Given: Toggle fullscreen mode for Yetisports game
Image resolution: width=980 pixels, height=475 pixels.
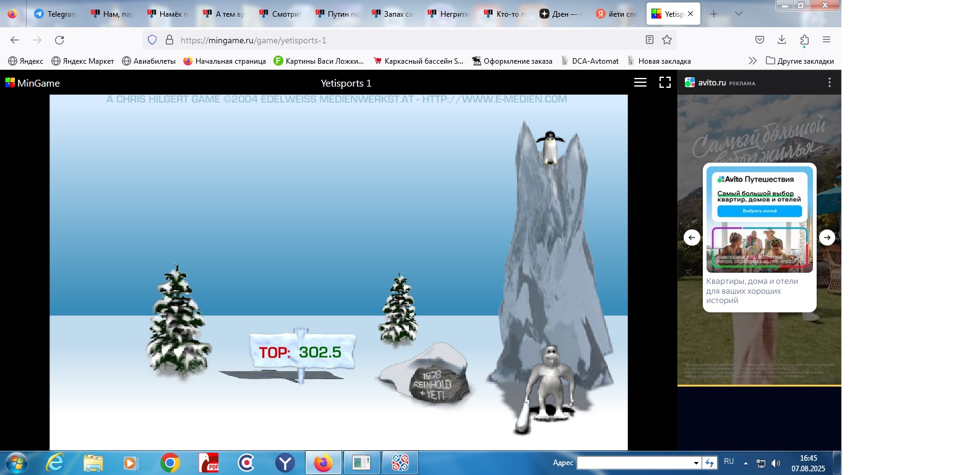Looking at the screenshot, I should pyautogui.click(x=665, y=82).
